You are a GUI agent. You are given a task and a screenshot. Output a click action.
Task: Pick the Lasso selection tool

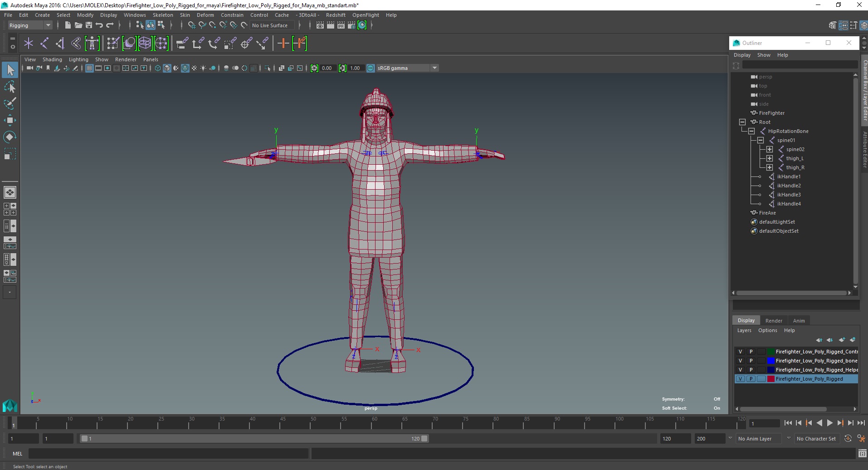(10, 87)
